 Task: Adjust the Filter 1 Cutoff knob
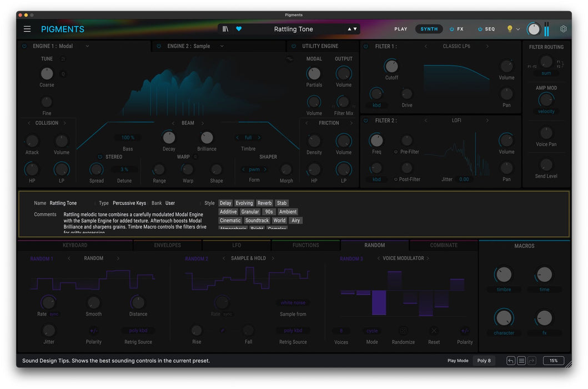click(x=391, y=66)
